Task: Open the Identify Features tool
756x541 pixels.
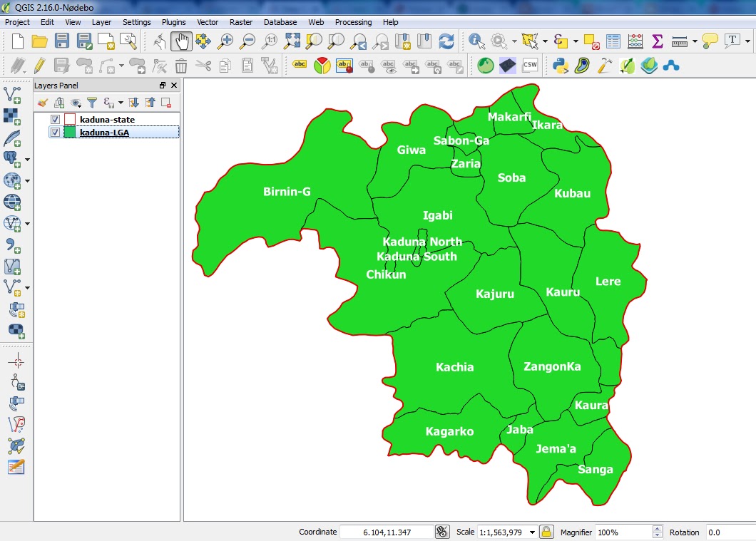Action: point(475,41)
